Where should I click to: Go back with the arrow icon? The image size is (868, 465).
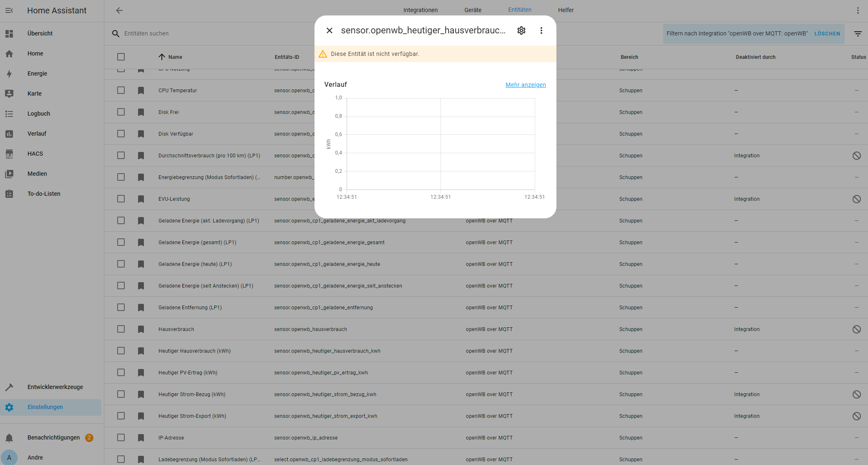tap(119, 10)
